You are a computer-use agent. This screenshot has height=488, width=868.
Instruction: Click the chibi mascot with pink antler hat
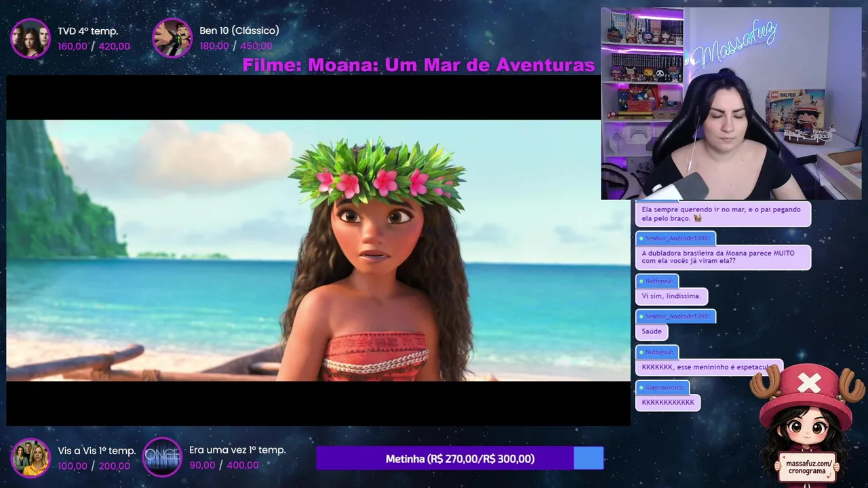coord(807,426)
